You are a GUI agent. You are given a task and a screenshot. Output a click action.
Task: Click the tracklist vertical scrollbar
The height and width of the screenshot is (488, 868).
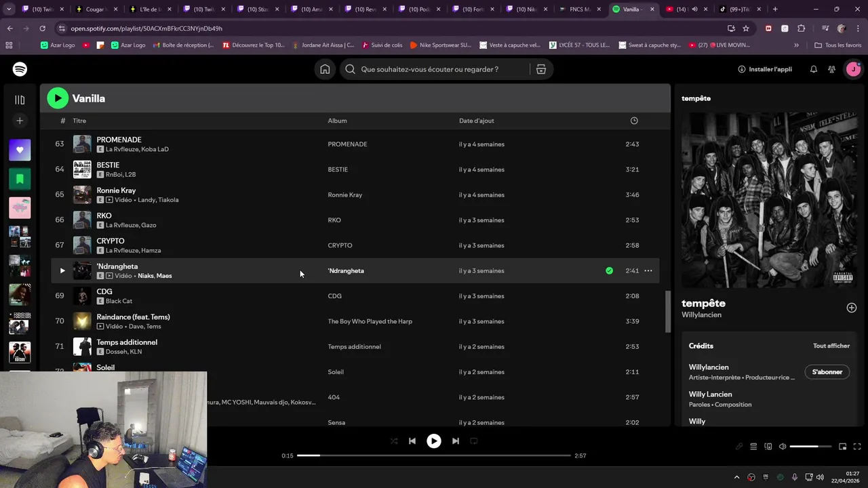pos(667,312)
